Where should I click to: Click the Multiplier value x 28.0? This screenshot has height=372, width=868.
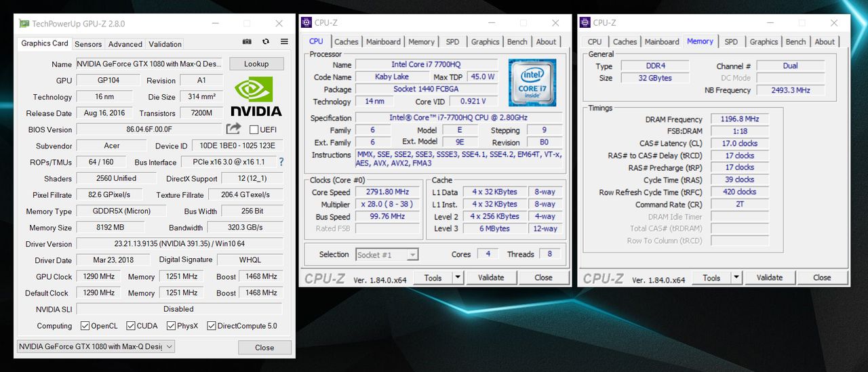pos(388,204)
